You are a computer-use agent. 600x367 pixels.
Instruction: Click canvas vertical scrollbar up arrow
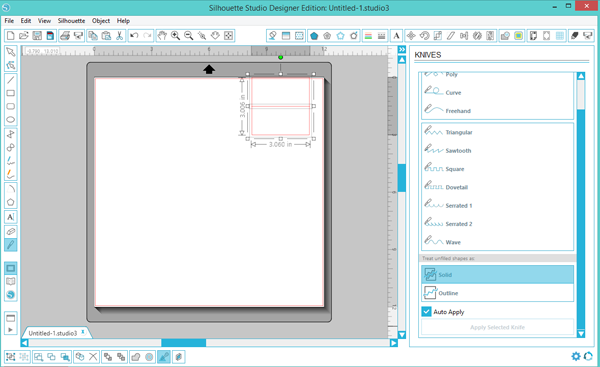pos(402,60)
